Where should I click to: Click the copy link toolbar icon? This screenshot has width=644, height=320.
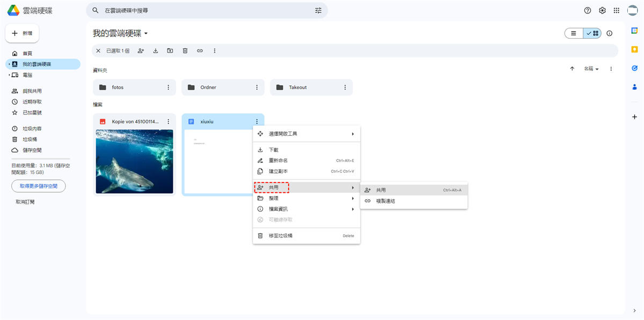(200, 50)
